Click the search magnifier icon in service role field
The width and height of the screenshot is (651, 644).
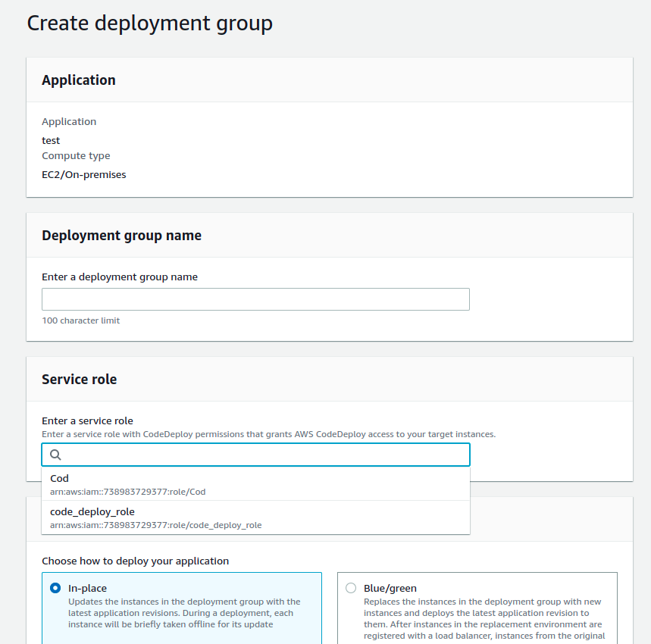pos(55,455)
